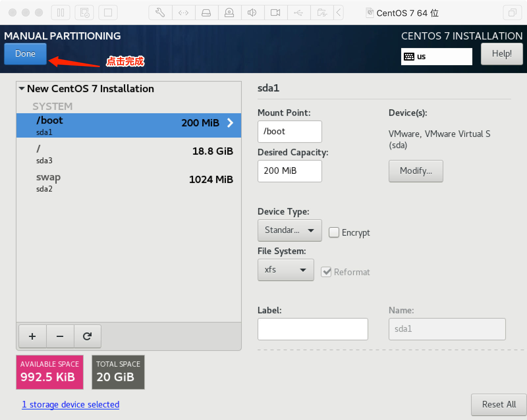The image size is (527, 420).
Task: Open the Device Type dropdown
Action: pyautogui.click(x=290, y=230)
